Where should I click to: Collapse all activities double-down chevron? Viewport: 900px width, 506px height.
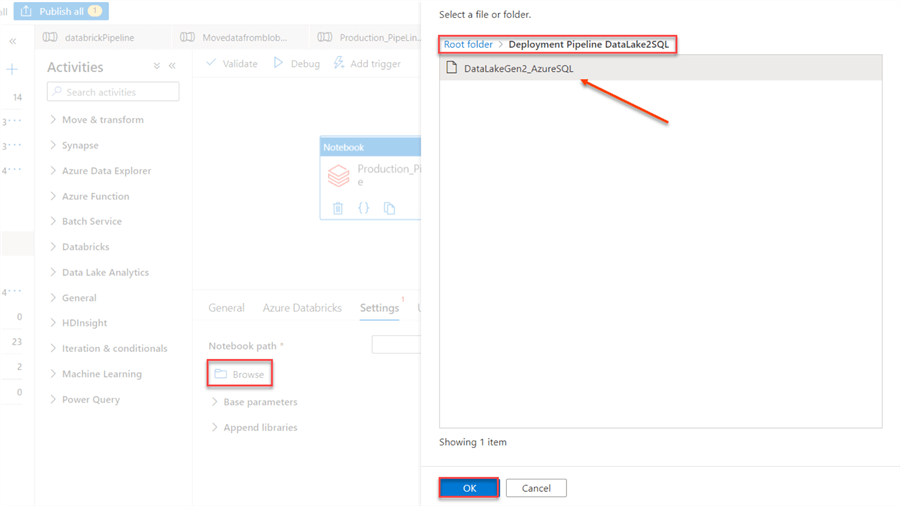pos(157,66)
